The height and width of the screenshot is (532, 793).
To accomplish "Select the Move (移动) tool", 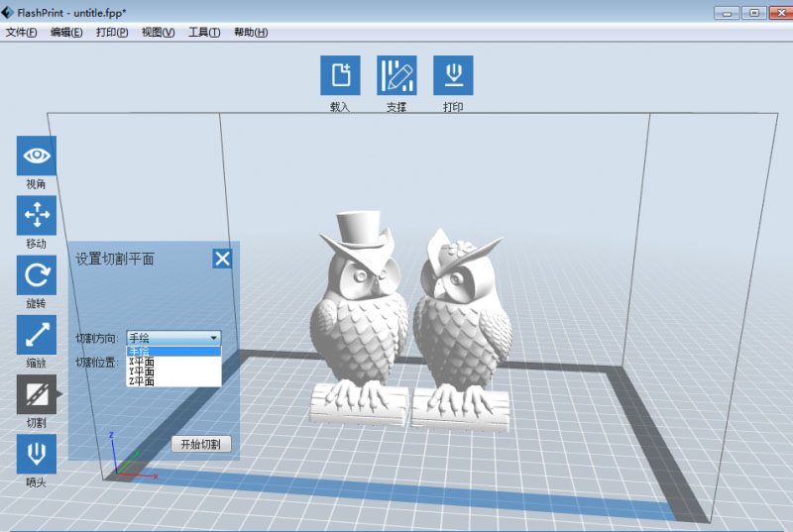I will click(37, 215).
